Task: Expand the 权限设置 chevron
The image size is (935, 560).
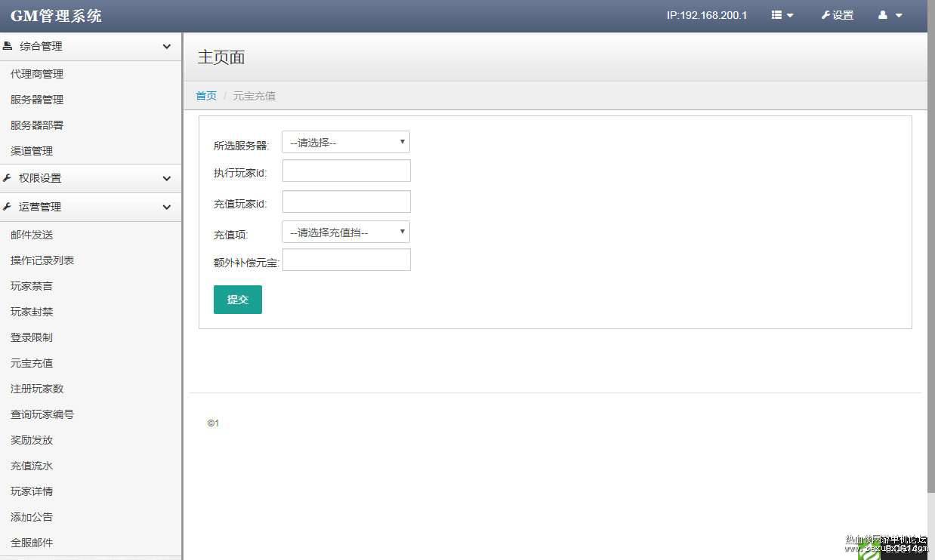Action: [x=167, y=179]
